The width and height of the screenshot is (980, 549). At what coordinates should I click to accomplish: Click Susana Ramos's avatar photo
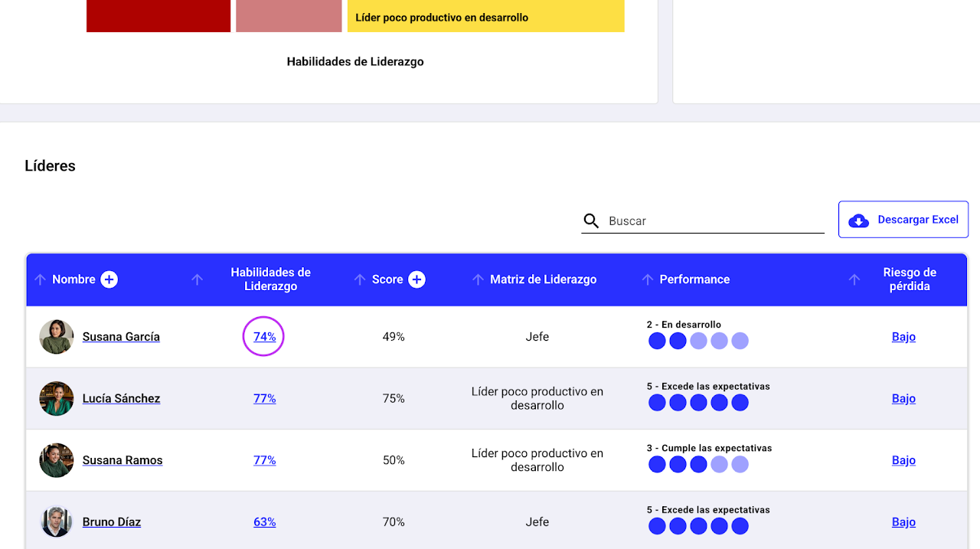57,460
